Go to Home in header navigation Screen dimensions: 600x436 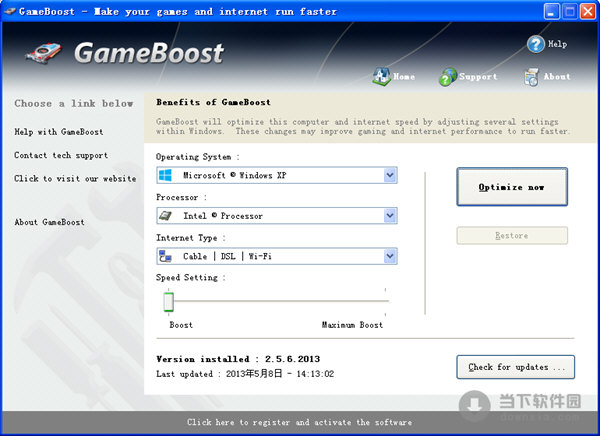(404, 77)
